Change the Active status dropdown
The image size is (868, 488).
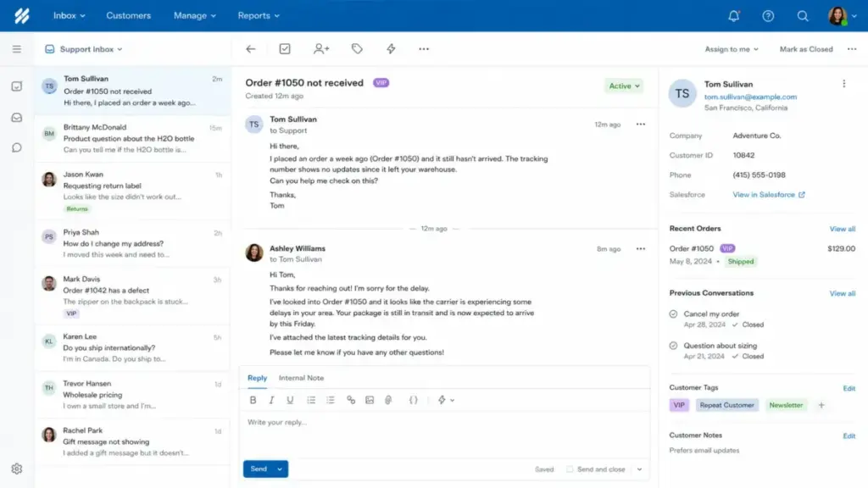point(624,86)
